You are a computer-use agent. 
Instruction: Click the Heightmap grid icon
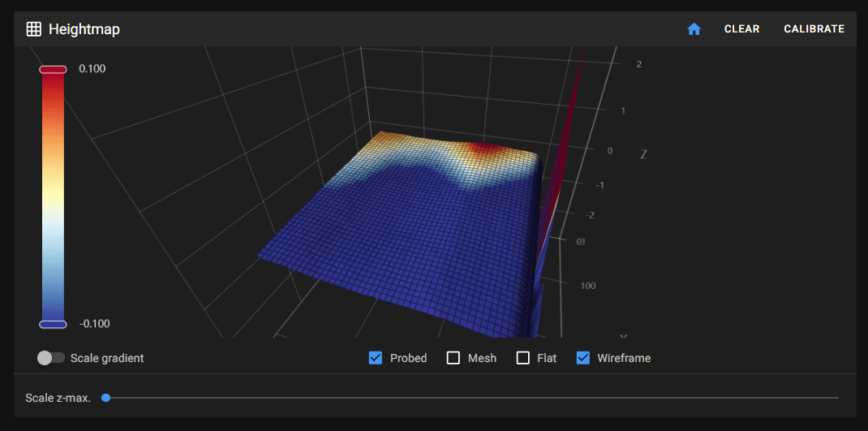(34, 29)
